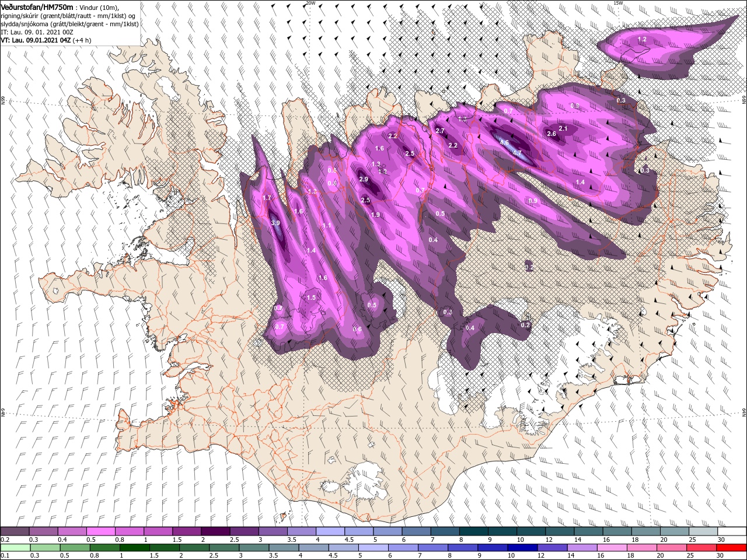
Task: Click the Veðurstofan/HM750m title text
Action: coord(36,6)
